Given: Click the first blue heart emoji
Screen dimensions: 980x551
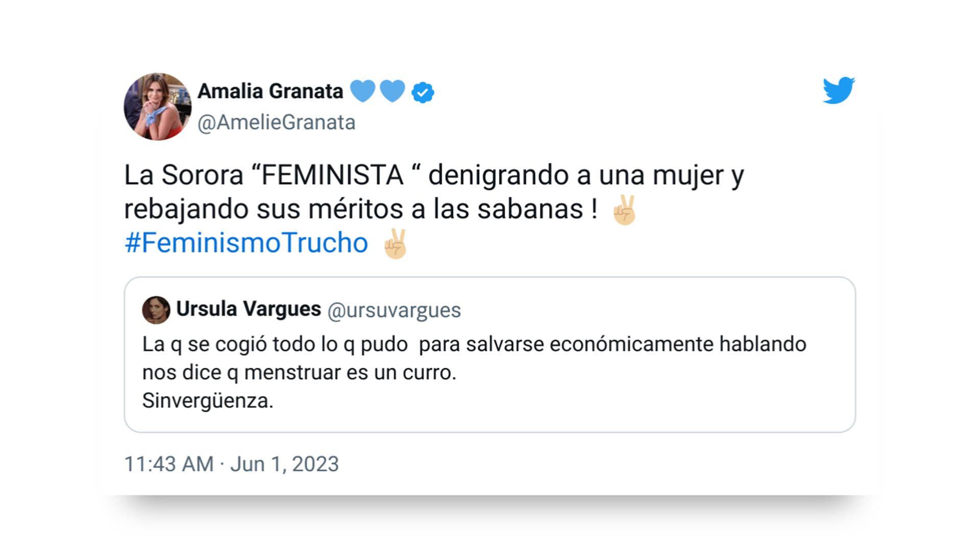Looking at the screenshot, I should pyautogui.click(x=363, y=91).
